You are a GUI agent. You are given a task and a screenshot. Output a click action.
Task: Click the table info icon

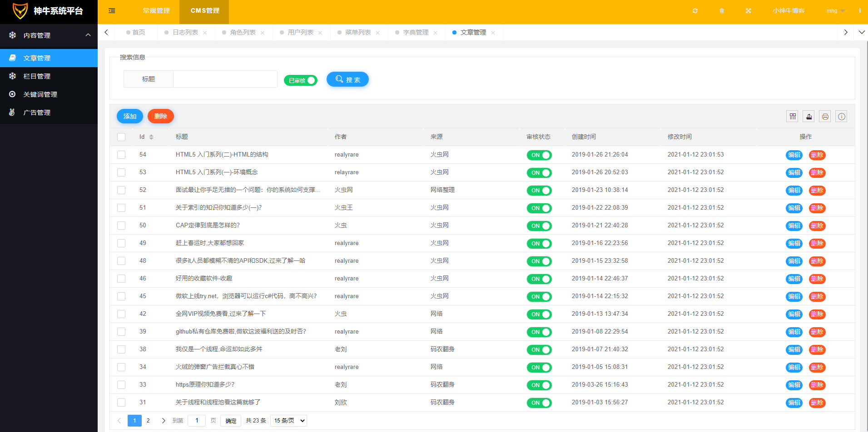pos(842,117)
